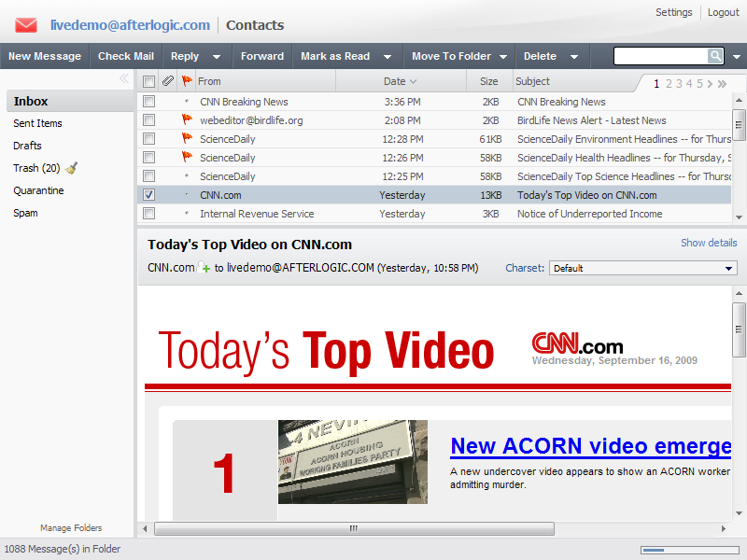Go to the last page of messages
This screenshot has width=747, height=560.
coord(722,84)
